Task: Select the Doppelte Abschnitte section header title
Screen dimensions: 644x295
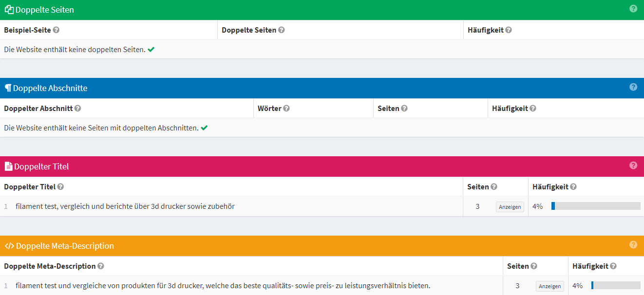Action: 50,88
